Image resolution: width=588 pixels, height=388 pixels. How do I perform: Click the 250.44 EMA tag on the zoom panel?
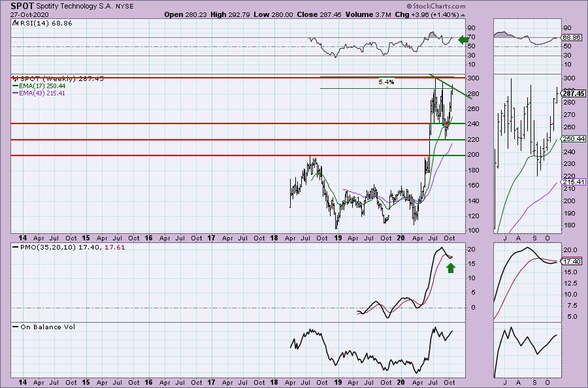(574, 138)
